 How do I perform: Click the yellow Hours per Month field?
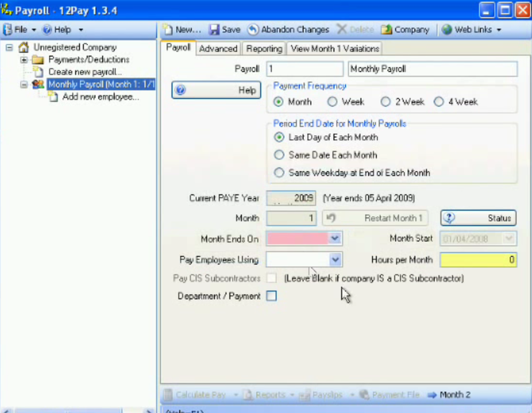[478, 260]
